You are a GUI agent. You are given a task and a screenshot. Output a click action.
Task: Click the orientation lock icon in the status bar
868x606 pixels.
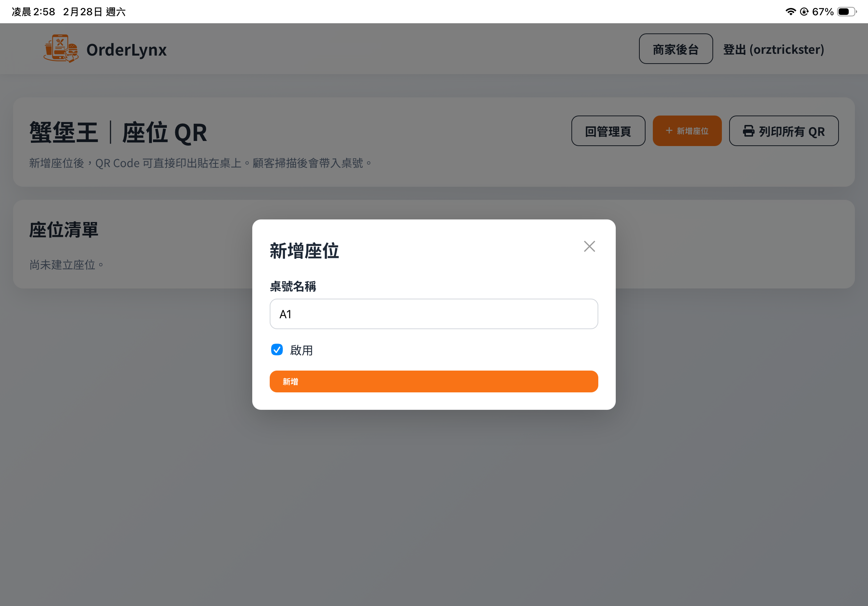805,12
